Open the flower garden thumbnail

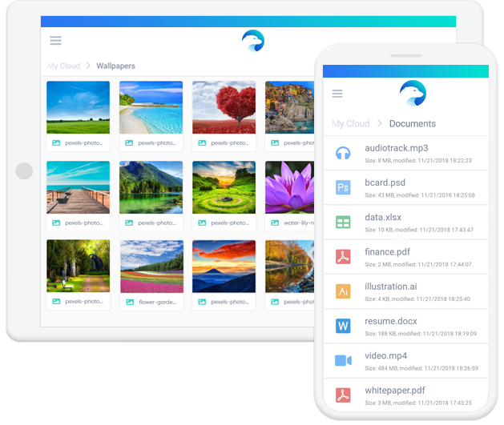click(x=152, y=267)
